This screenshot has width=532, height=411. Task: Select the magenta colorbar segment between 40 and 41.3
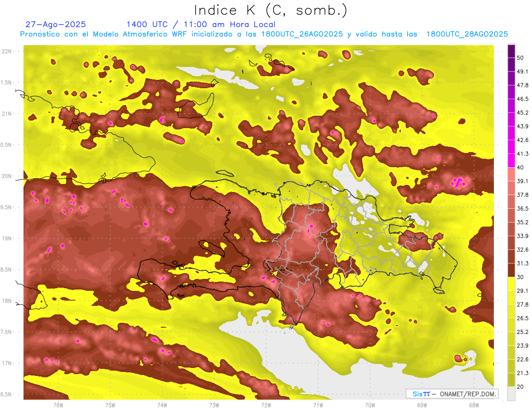tap(511, 160)
